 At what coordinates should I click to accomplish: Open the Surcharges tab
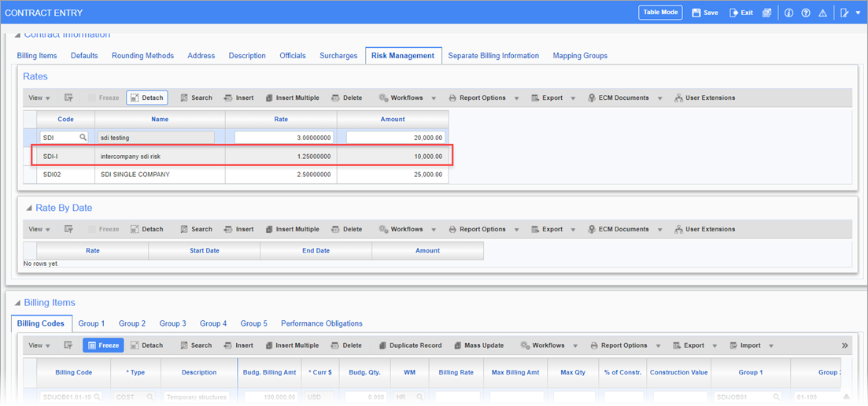point(338,55)
